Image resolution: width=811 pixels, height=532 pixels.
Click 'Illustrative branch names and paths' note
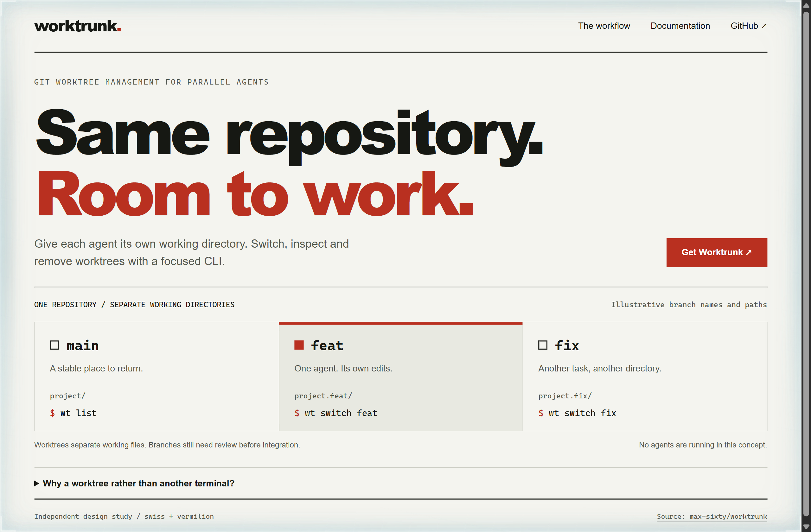(689, 305)
